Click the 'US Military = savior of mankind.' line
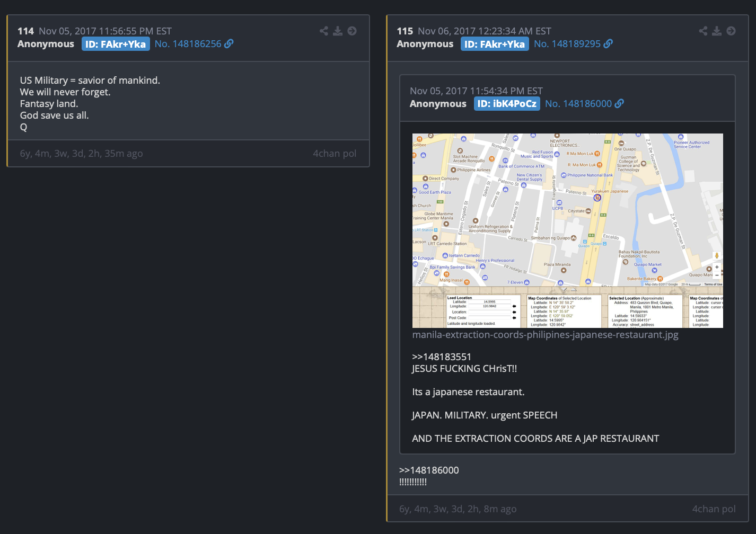 point(90,81)
